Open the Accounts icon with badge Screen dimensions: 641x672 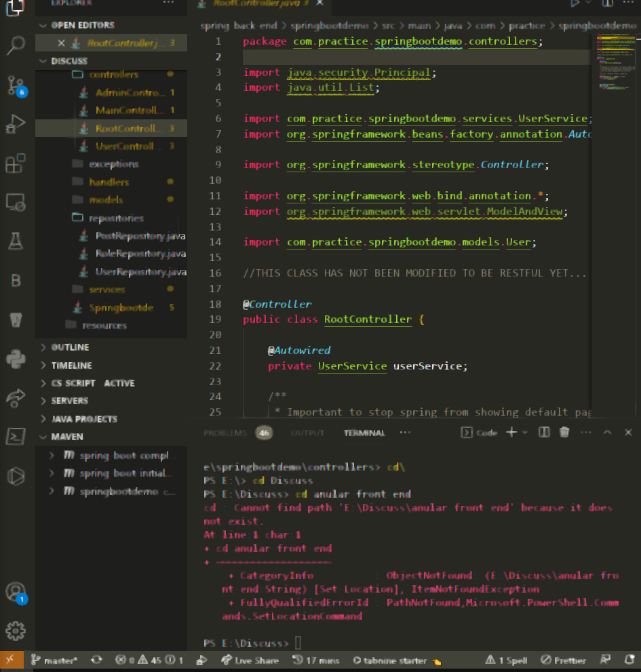tap(16, 593)
